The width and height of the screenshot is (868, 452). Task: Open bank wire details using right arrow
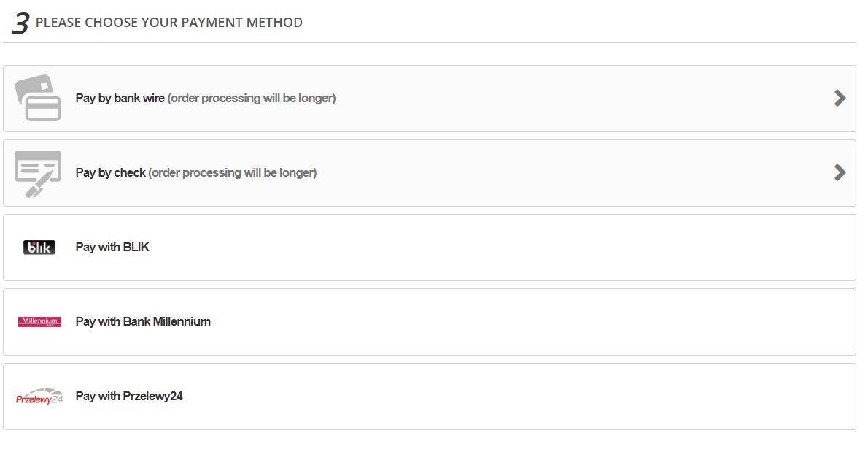(840, 97)
